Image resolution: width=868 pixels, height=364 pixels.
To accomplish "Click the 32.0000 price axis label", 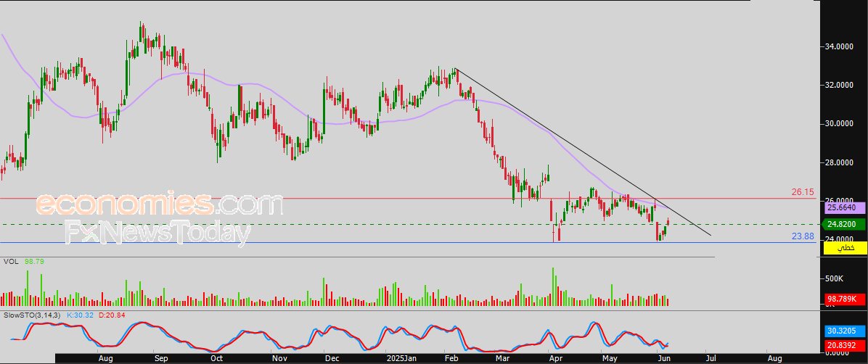I will pyautogui.click(x=840, y=86).
